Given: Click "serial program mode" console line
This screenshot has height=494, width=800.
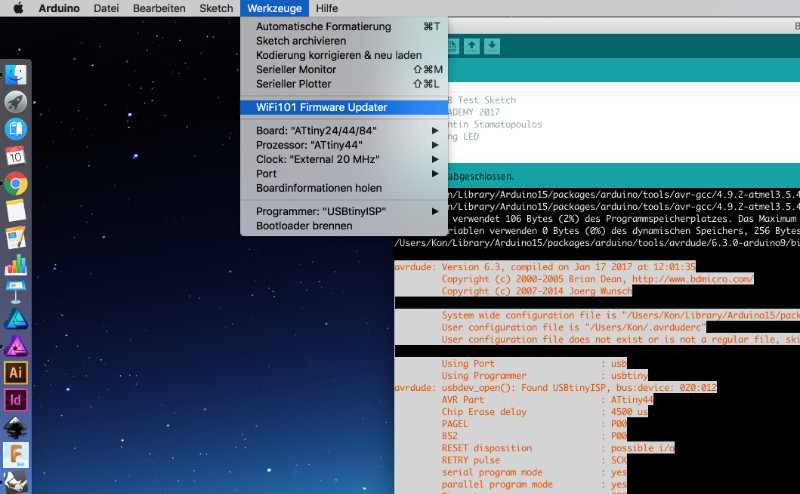Looking at the screenshot, I should (x=534, y=472).
